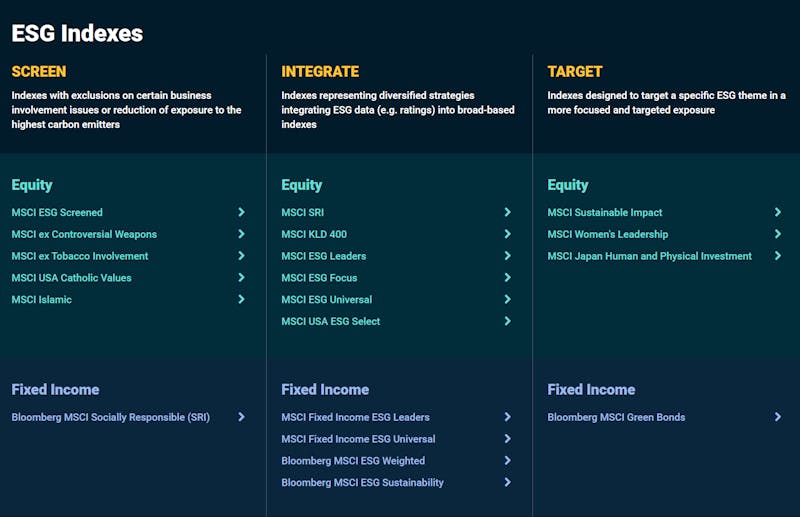Open MSCI Japan Human and Physical Investment
Image resolution: width=800 pixels, height=517 pixels.
pyautogui.click(x=649, y=256)
